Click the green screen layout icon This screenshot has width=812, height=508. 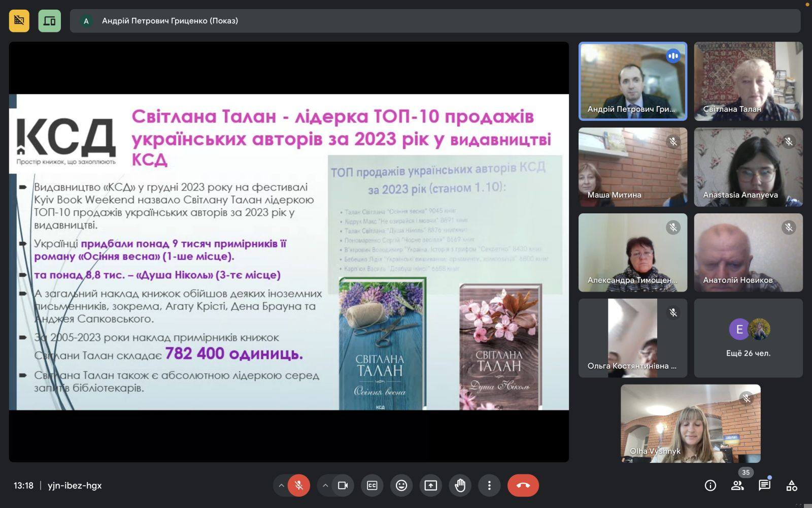click(49, 21)
